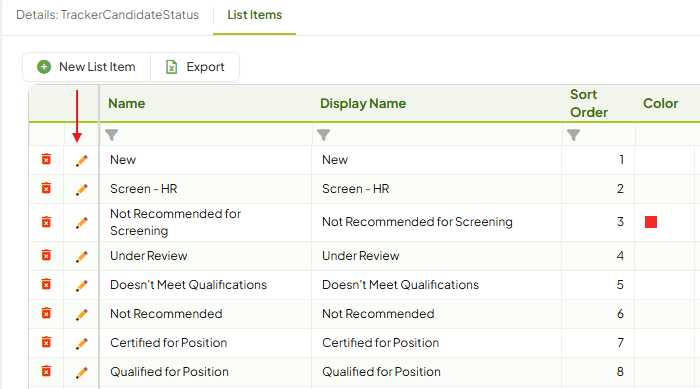Delete the Not Recommended sort order 6 row
This screenshot has width=700, height=389.
46,313
